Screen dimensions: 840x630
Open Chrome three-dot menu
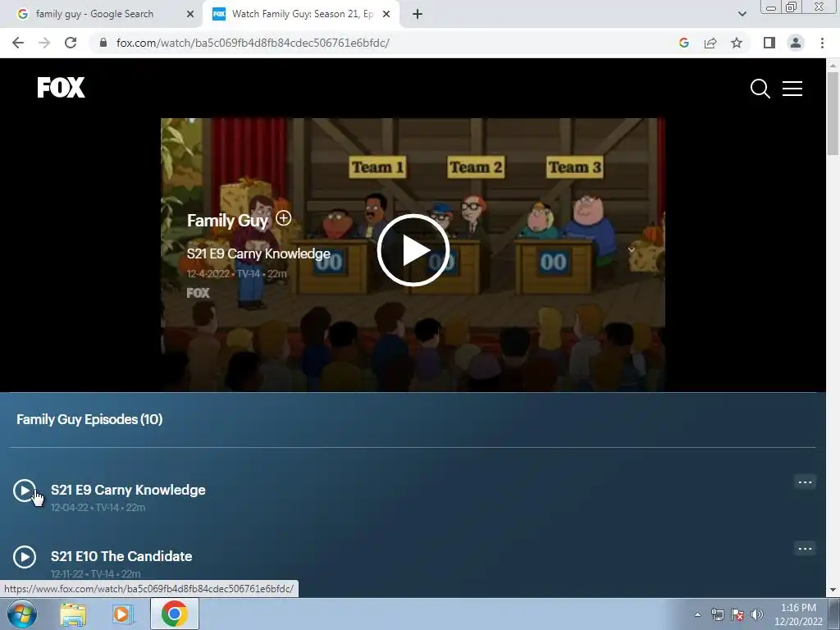tap(822, 43)
